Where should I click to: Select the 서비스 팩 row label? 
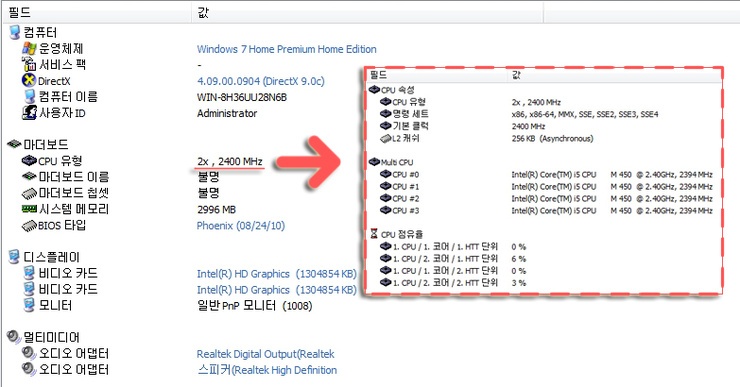pos(62,64)
